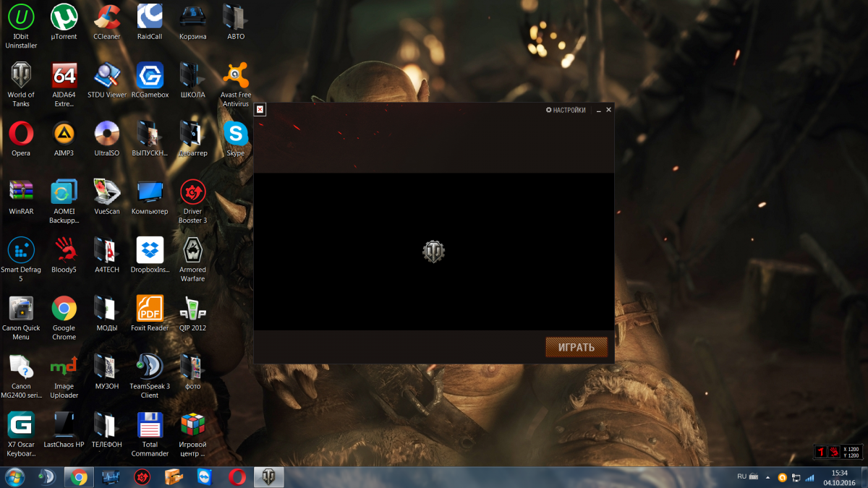Select the AOMEI Backupper desktop icon
The height and width of the screenshot is (488, 868).
pos(64,202)
